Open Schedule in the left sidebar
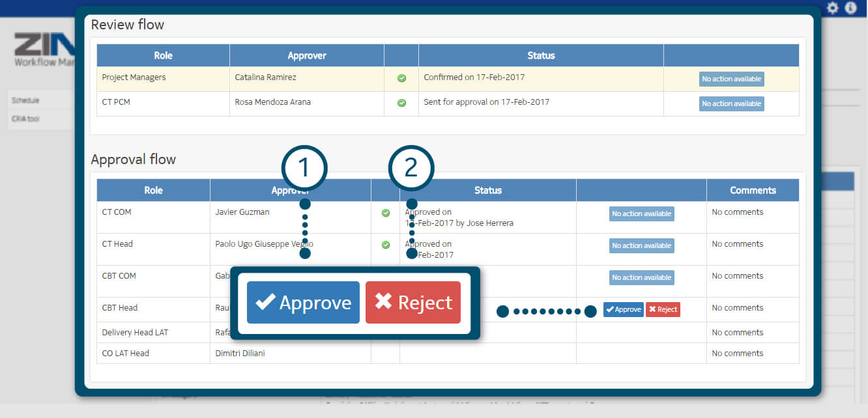 [x=26, y=101]
